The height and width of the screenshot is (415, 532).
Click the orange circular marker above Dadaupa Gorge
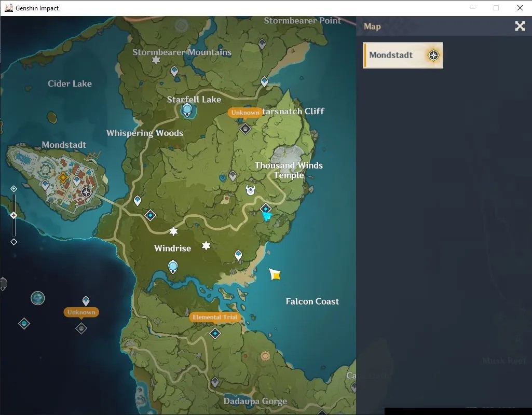point(265,356)
